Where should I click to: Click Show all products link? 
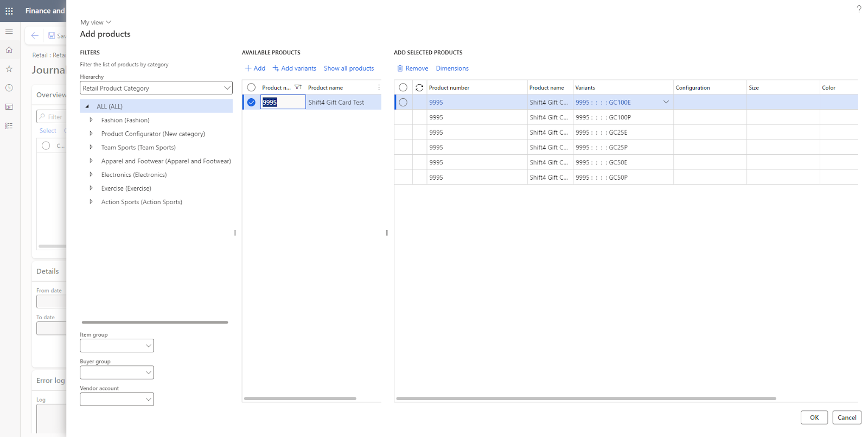coord(349,68)
